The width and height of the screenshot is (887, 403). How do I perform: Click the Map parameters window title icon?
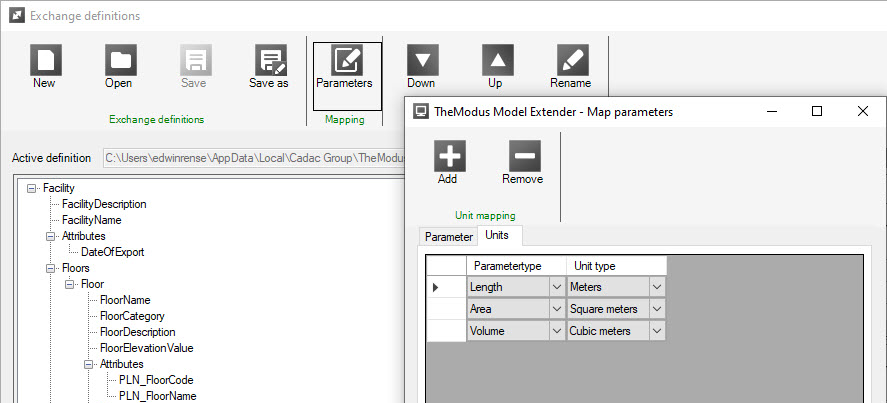click(x=421, y=112)
